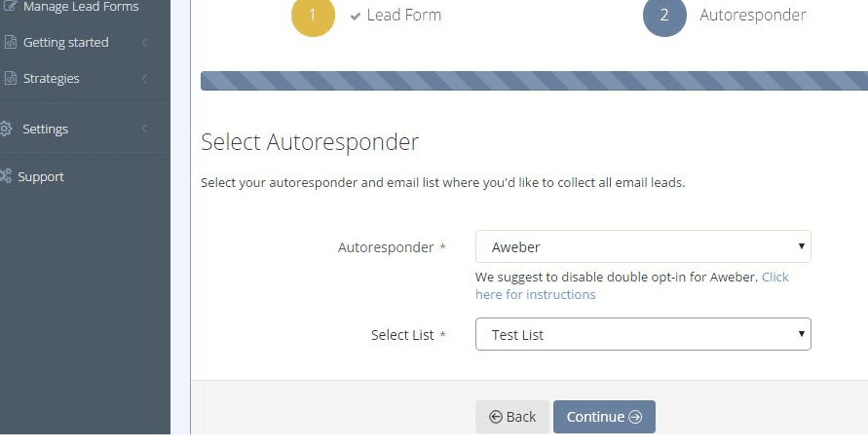Expand the Strategies menu chevron
The width and height of the screenshot is (868, 448).
pyautogui.click(x=144, y=79)
